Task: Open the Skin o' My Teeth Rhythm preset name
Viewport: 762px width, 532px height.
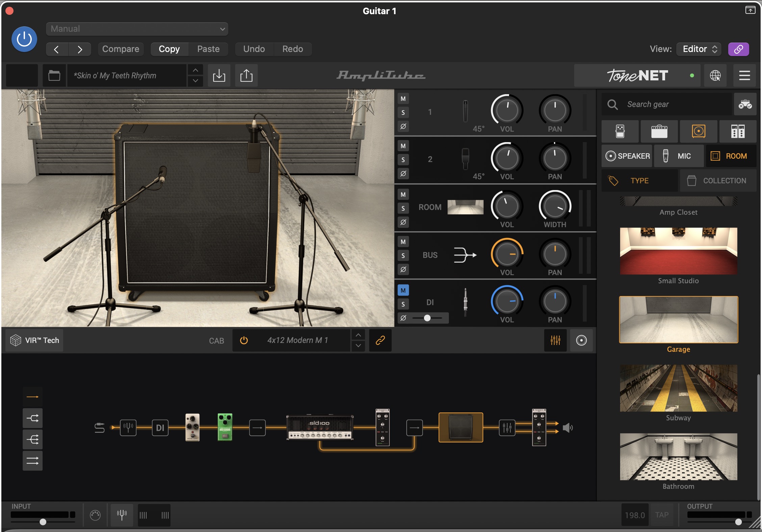Action: 127,75
